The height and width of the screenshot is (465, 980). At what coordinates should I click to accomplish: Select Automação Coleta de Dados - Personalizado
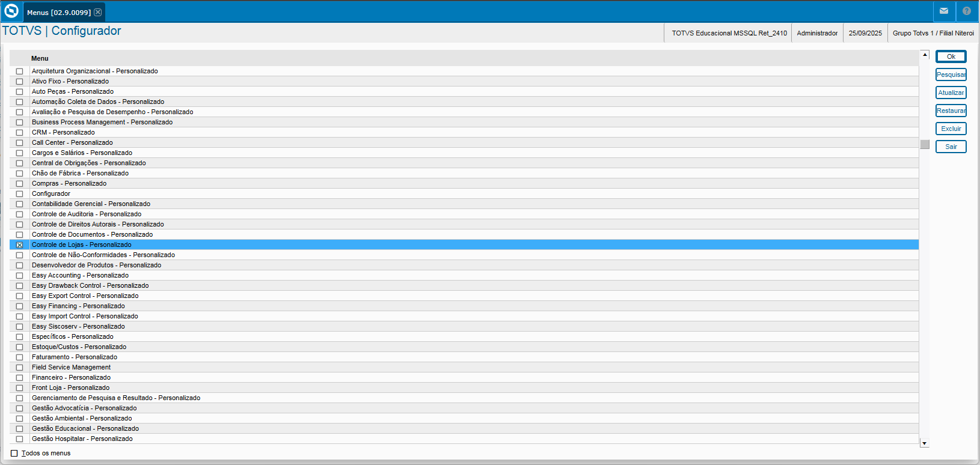(x=464, y=102)
